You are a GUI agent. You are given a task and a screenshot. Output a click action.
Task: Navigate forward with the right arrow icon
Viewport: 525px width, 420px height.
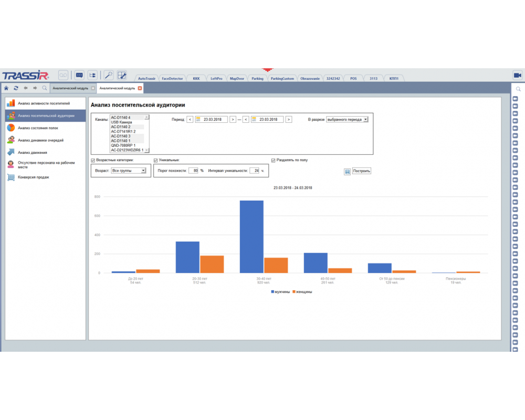[x=35, y=88]
